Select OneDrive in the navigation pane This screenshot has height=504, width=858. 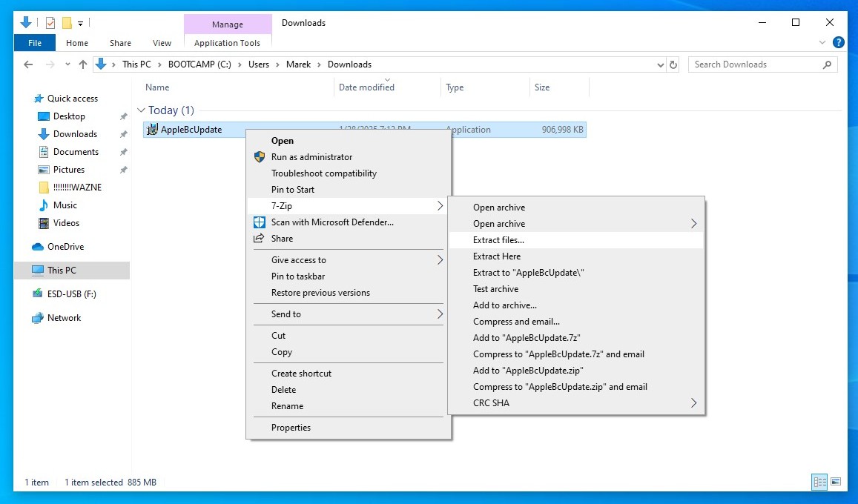tap(66, 247)
